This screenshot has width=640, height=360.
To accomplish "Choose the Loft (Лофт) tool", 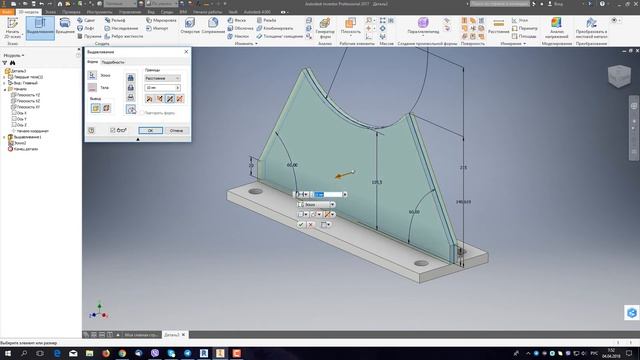I will (x=86, y=28).
